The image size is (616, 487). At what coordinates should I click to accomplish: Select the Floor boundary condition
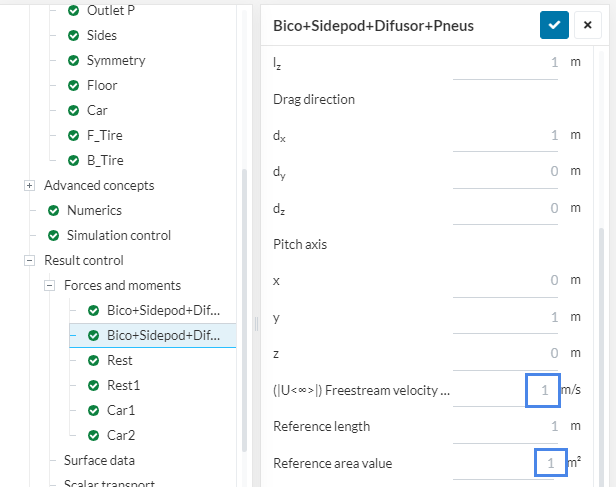(101, 85)
